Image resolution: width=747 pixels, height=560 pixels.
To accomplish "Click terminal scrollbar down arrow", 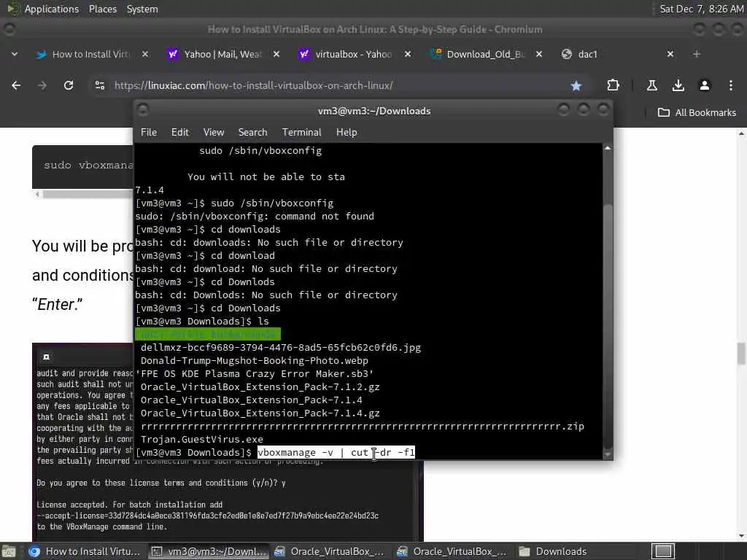I will (x=608, y=454).
